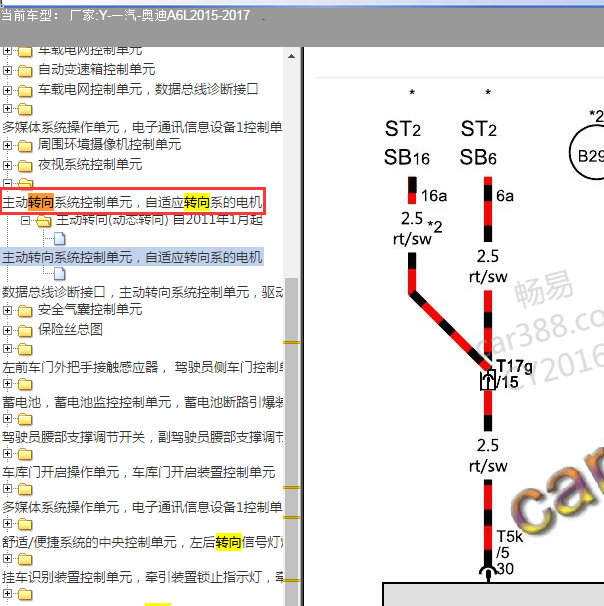Select 保险丝总图 entry

(70, 330)
